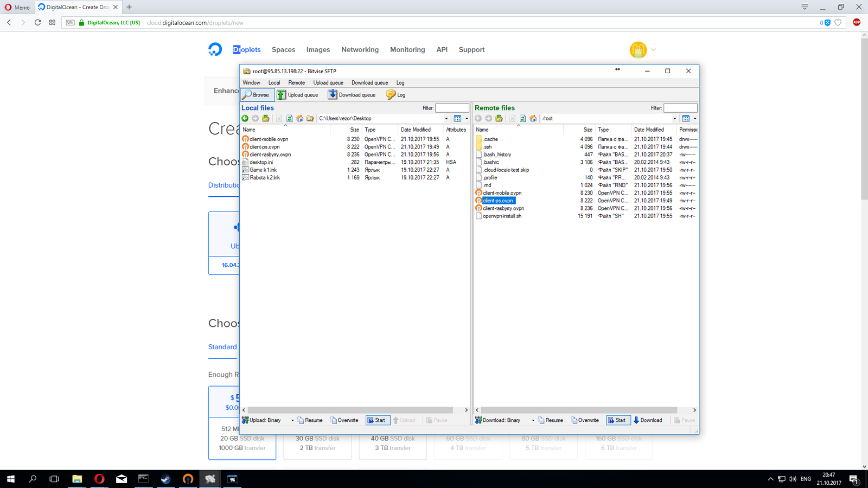Open local folder browse icon
This screenshot has height=488, width=868.
pyautogui.click(x=310, y=118)
